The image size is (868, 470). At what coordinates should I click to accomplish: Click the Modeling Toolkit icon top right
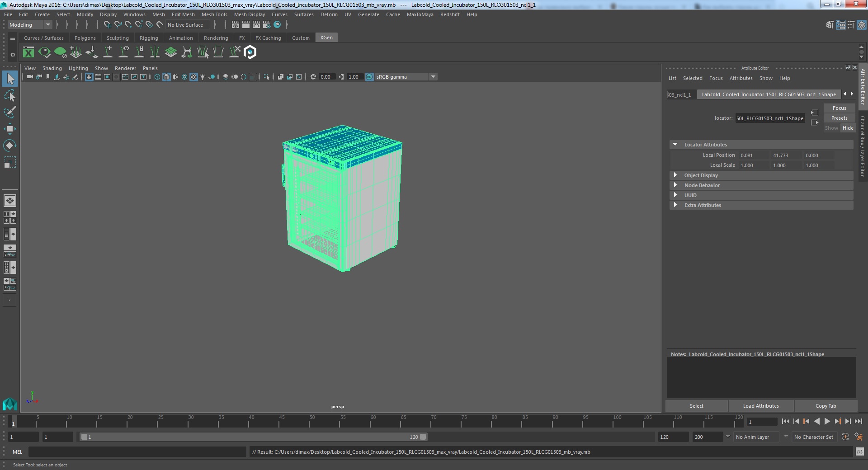click(x=830, y=25)
